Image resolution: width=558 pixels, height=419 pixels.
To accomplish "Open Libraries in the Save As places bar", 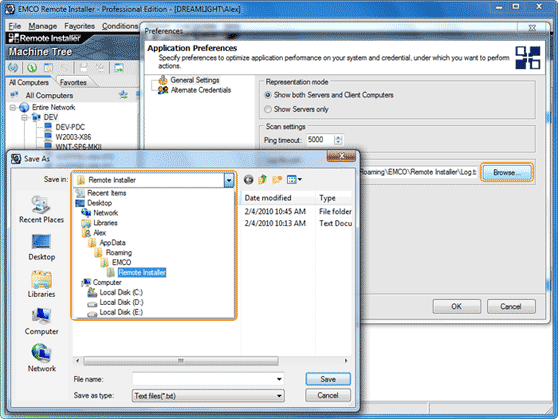I will click(x=41, y=284).
